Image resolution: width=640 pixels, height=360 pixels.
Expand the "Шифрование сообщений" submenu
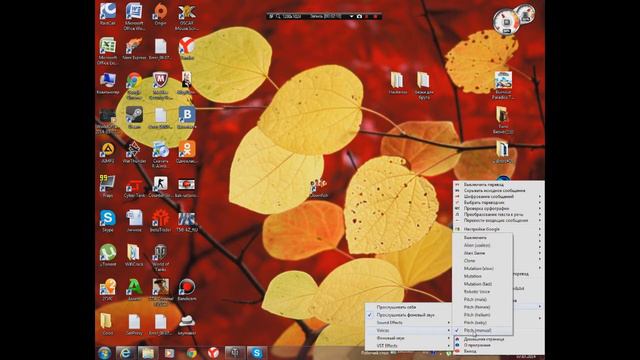tap(499, 196)
